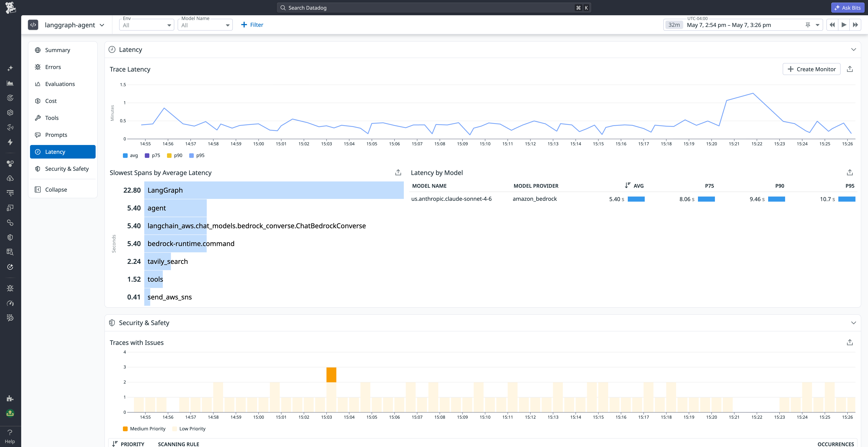Collapse the Security & Safety section chevron

tap(854, 323)
